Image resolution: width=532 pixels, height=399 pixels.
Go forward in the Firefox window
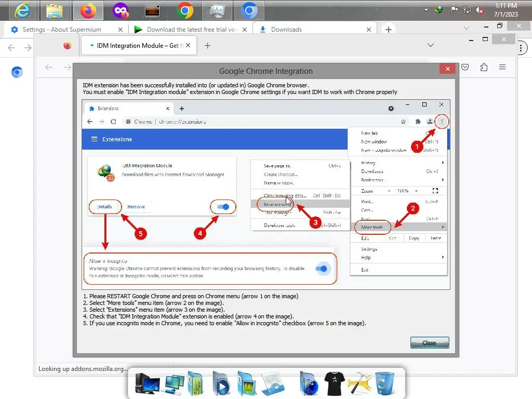coord(68,67)
